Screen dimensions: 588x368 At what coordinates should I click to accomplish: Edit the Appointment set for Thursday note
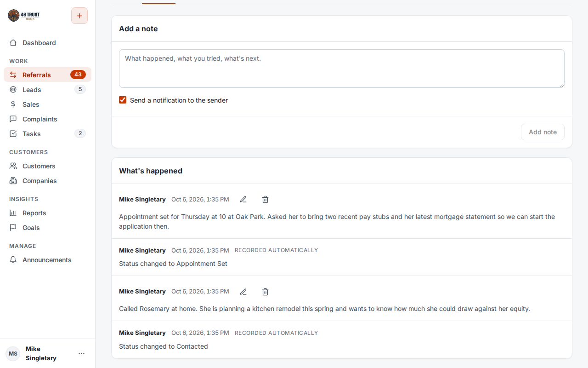(x=243, y=200)
